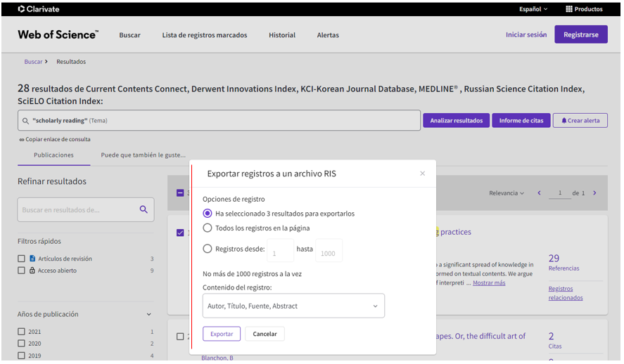The image size is (624, 364).
Task: Click the "scholarly reading" query search box
Action: (219, 120)
